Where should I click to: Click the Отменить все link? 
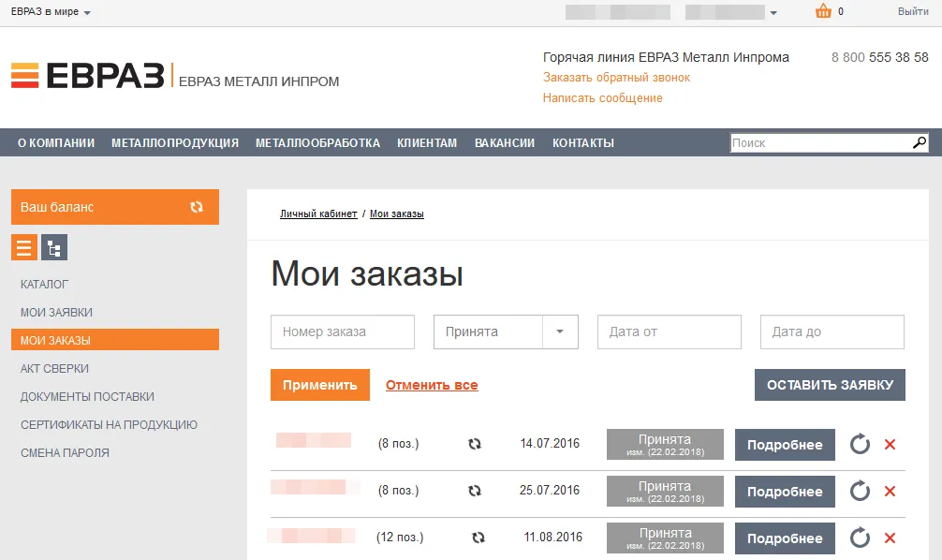pos(432,385)
